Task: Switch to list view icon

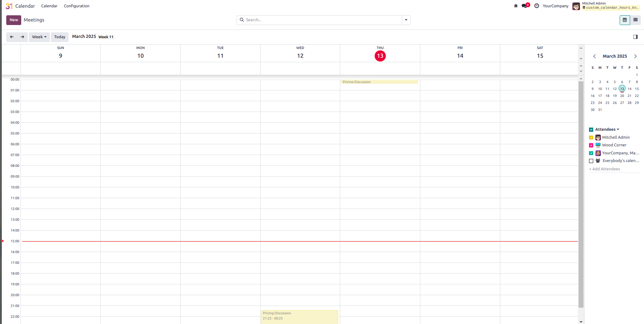Action: click(x=635, y=20)
